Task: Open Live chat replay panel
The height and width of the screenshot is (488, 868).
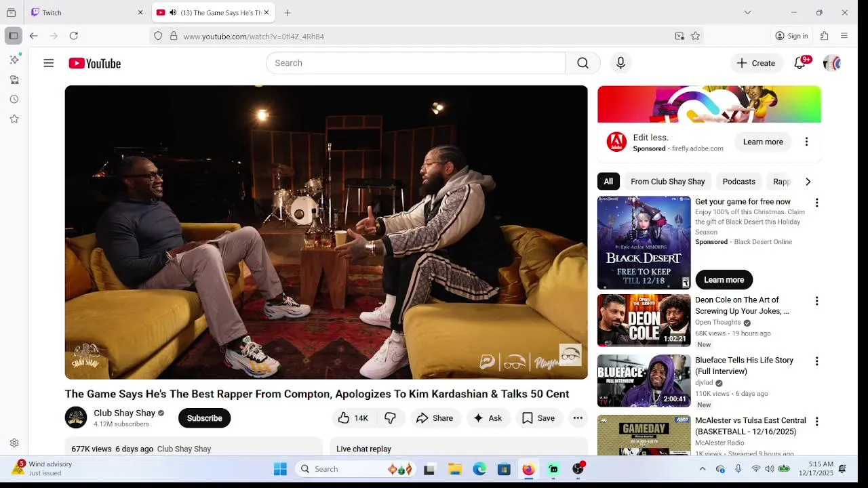Action: [459, 448]
